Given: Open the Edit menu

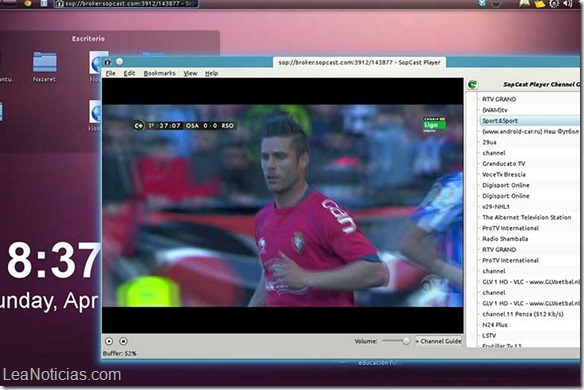Looking at the screenshot, I should pos(129,73).
